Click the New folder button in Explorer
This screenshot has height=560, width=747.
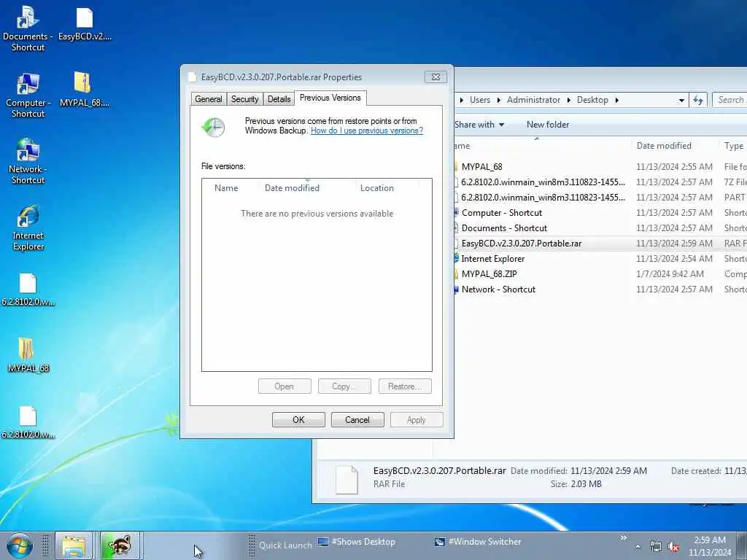pyautogui.click(x=548, y=125)
